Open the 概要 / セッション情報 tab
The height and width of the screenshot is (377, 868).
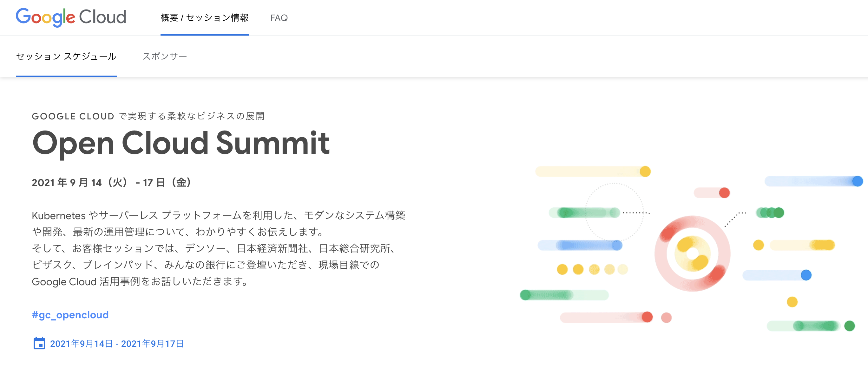204,17
